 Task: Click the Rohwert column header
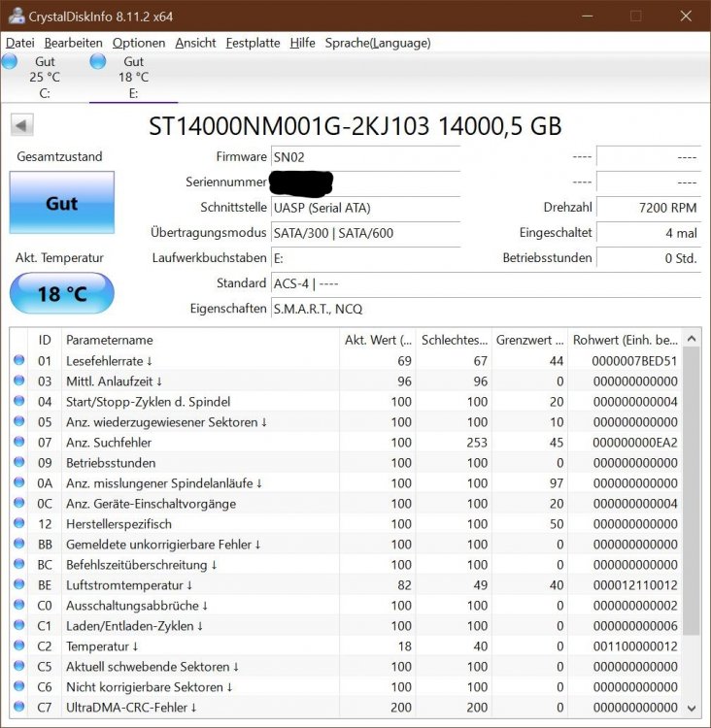point(625,340)
